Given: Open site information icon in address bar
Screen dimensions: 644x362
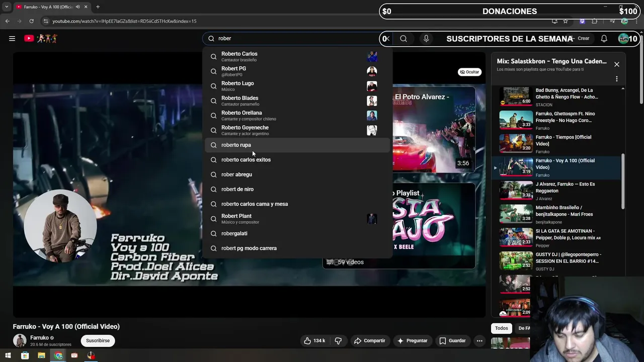Looking at the screenshot, I should coord(46,21).
